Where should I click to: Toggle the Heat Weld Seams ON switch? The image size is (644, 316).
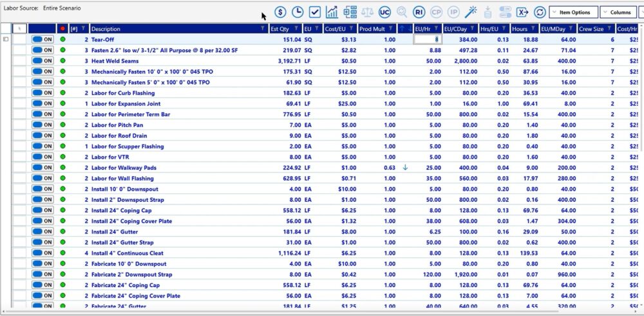(43, 61)
